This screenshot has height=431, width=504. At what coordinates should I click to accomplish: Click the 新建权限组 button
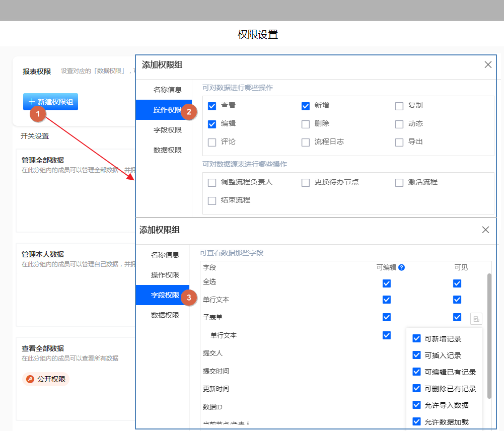click(50, 102)
